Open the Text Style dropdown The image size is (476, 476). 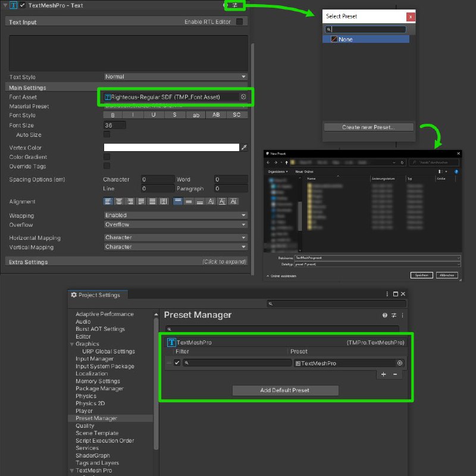176,77
